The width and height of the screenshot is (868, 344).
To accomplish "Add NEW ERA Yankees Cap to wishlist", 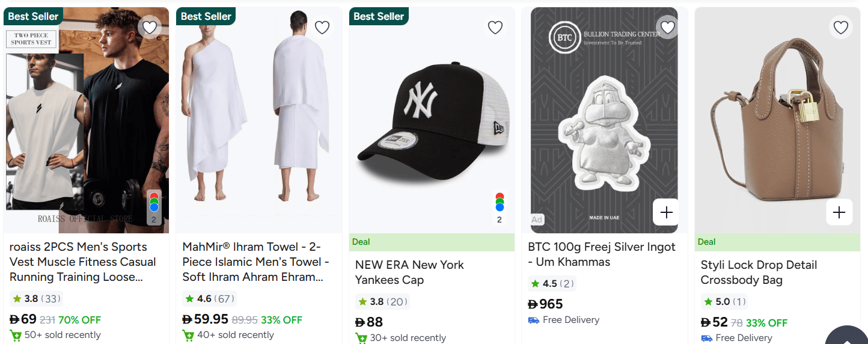I will pos(495,27).
